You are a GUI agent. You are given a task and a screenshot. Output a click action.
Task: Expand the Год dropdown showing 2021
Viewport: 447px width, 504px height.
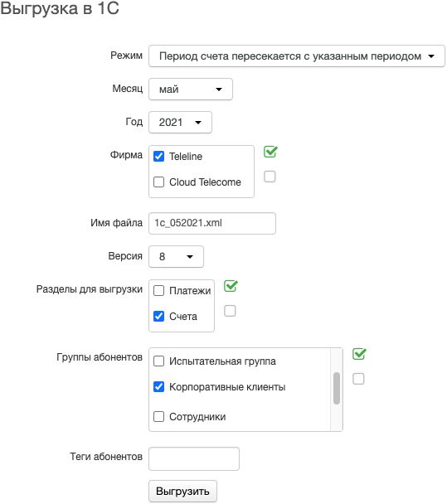point(180,122)
